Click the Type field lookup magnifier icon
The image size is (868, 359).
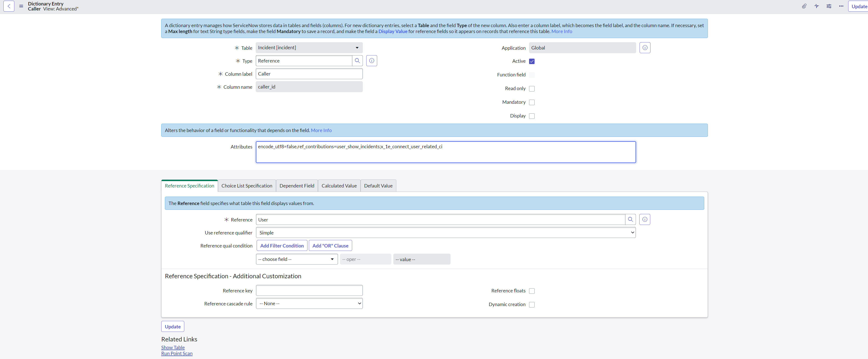pyautogui.click(x=357, y=61)
